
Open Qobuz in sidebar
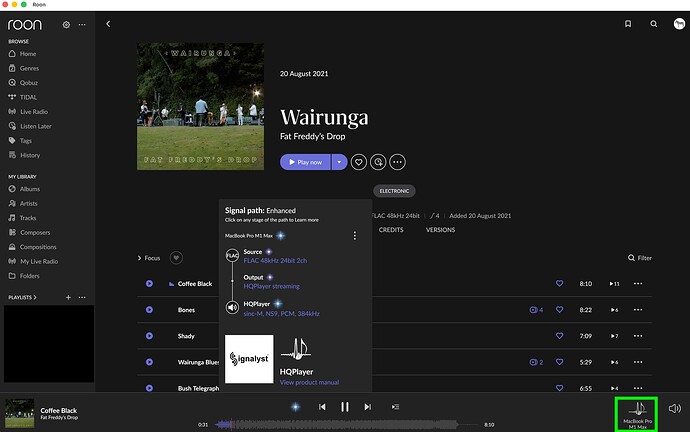point(23,83)
